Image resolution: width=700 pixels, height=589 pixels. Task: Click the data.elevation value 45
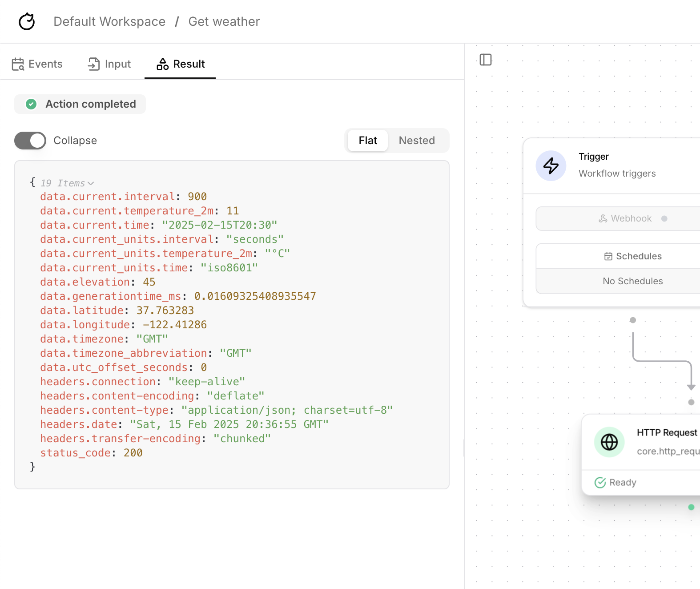click(149, 282)
